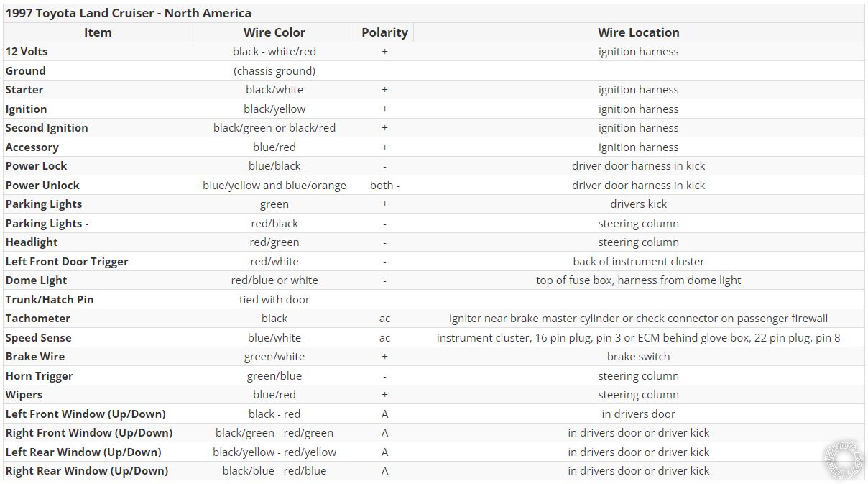
Task: Select the Headlight red/green wire cell
Action: coord(274,242)
